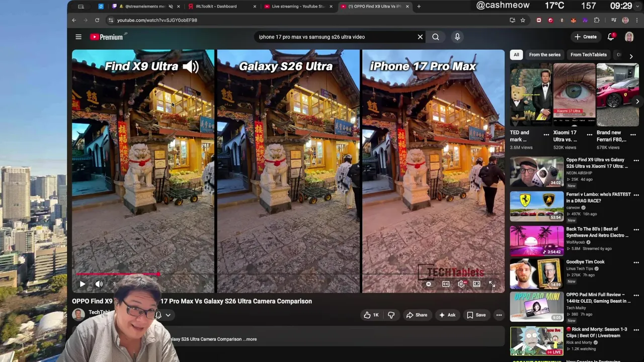Viewport: 644px width, 362px height.
Task: Mute the video player volume
Action: (x=99, y=284)
